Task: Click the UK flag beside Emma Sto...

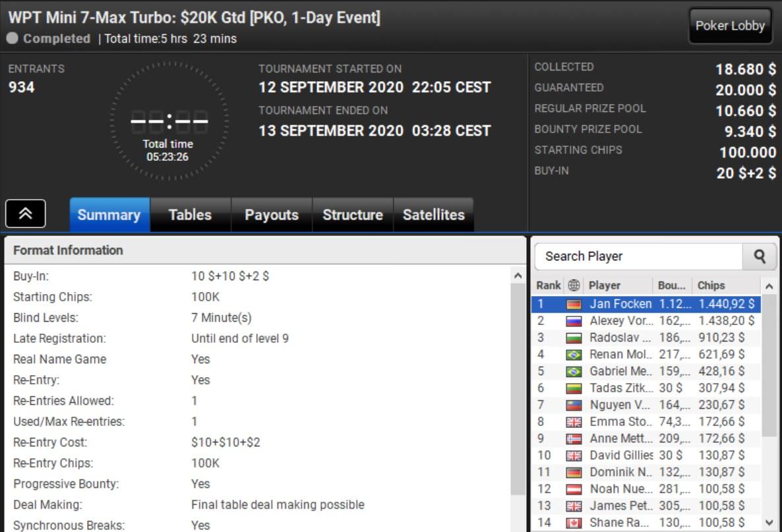Action: [574, 423]
